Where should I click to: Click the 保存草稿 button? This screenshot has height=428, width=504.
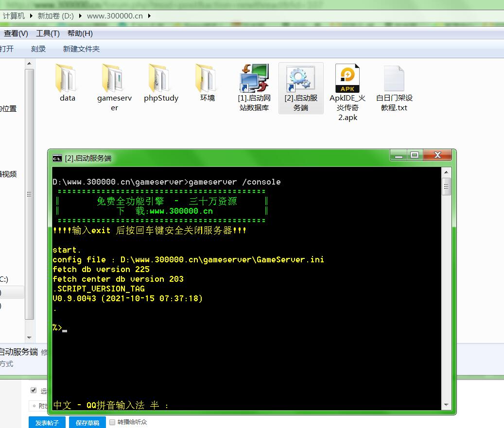pos(87,422)
